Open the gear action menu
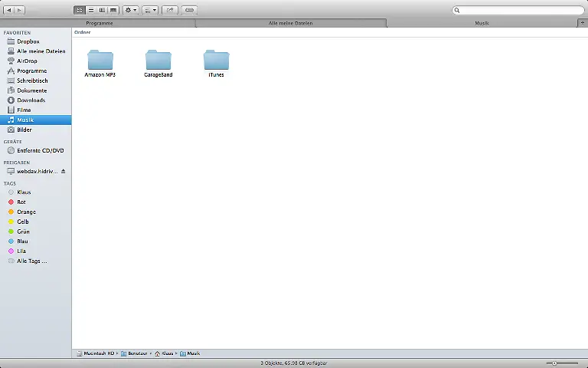Screen dimensions: 588x368 130,10
